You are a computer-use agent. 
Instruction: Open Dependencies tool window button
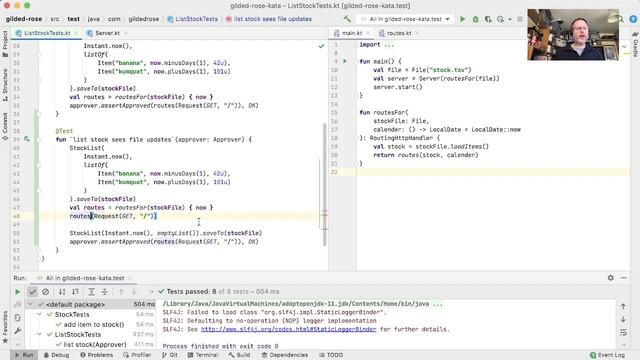click(x=284, y=355)
